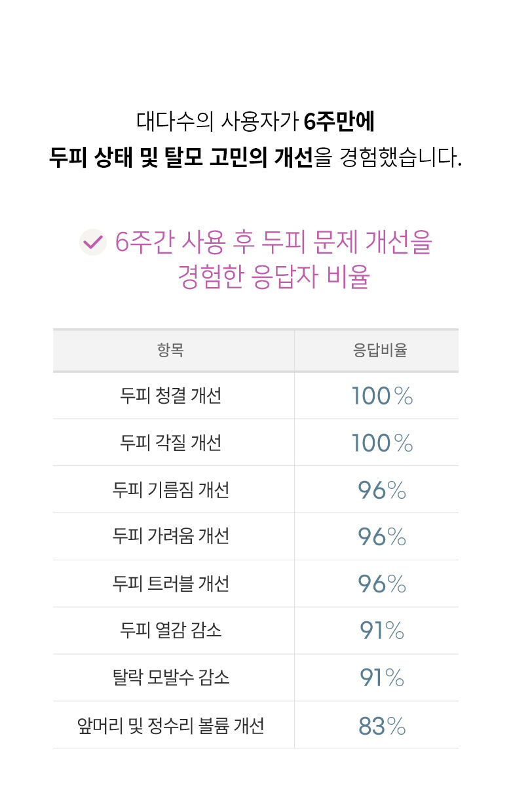Select the 두피 가려움 개선 row label
The height and width of the screenshot is (812, 511).
170,537
